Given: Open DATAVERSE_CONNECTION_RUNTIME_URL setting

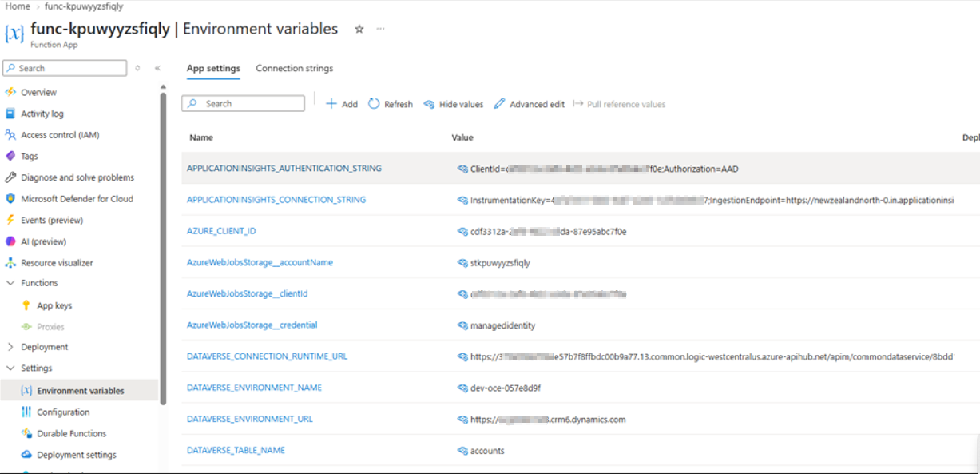Looking at the screenshot, I should (x=267, y=356).
